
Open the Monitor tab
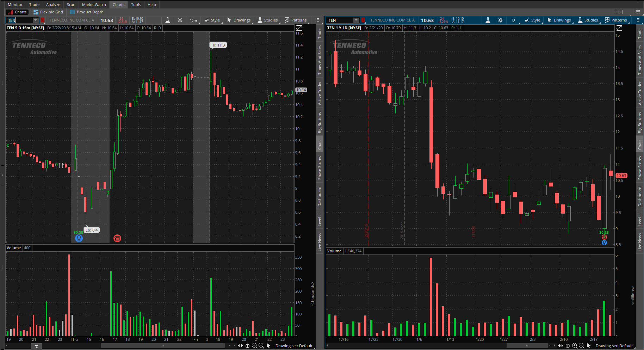pyautogui.click(x=15, y=5)
